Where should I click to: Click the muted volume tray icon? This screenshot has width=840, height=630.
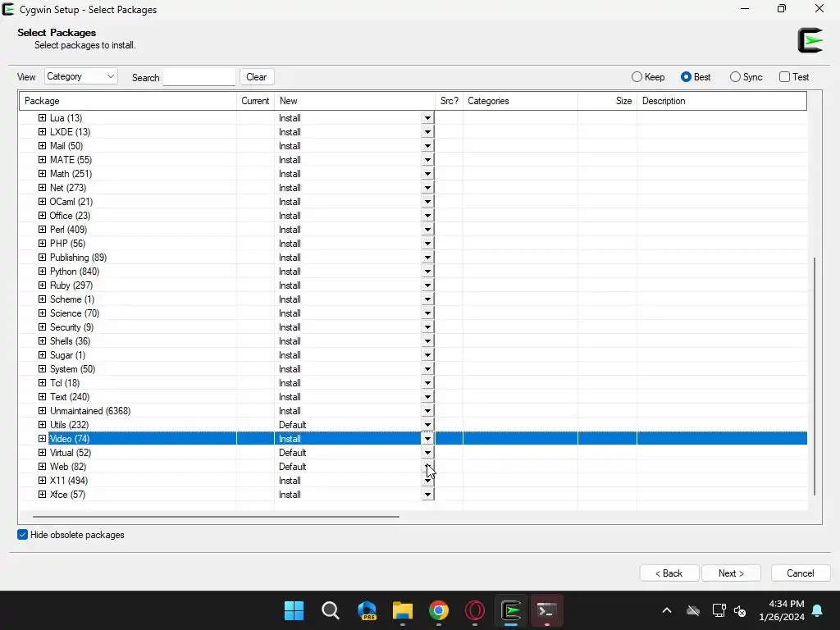(x=741, y=610)
